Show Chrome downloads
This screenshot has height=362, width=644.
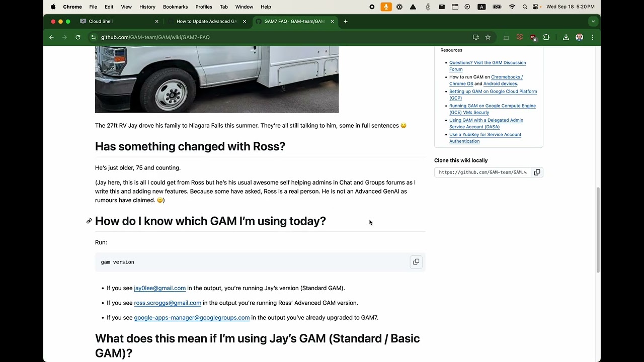click(x=566, y=37)
